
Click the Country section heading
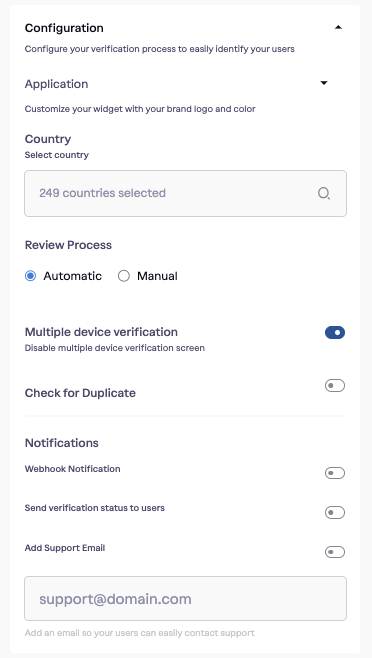tap(48, 139)
